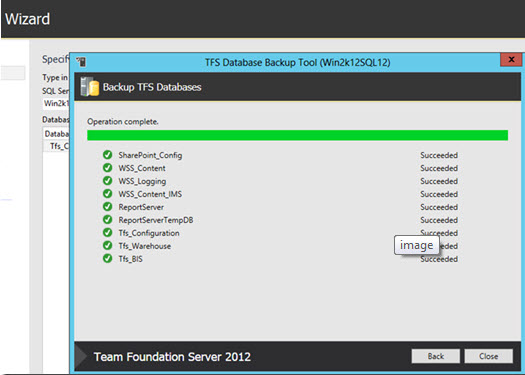Click the completed green progress bar

pyautogui.click(x=297, y=135)
